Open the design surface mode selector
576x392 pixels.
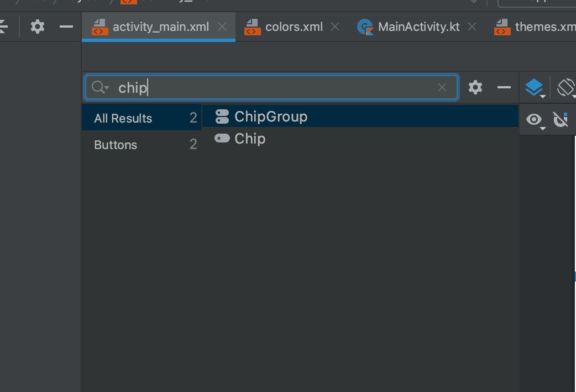tap(534, 87)
